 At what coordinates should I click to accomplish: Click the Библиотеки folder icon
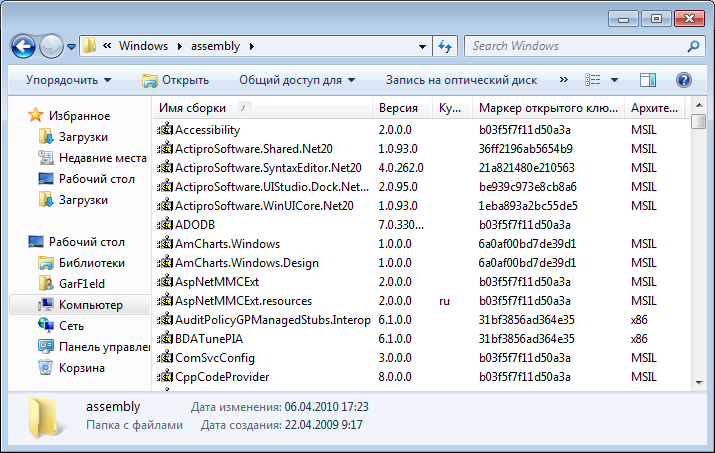[x=46, y=263]
